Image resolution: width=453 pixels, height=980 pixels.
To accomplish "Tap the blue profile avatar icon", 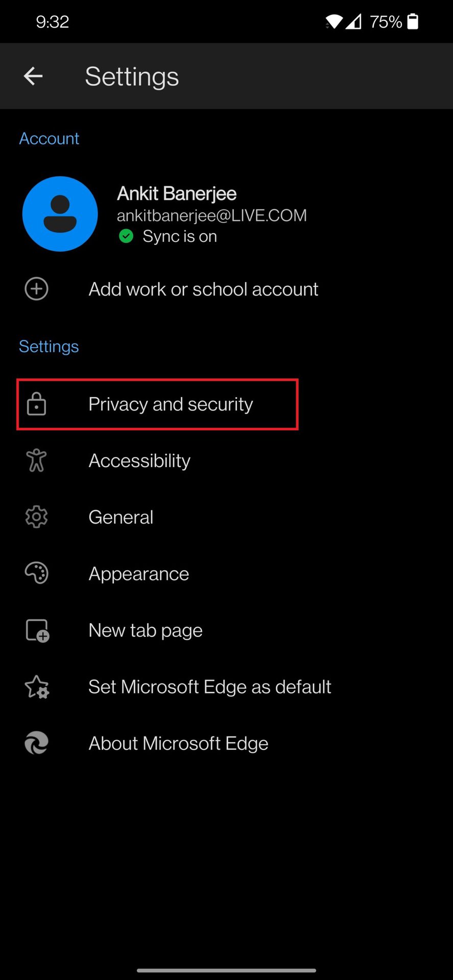I will (60, 214).
